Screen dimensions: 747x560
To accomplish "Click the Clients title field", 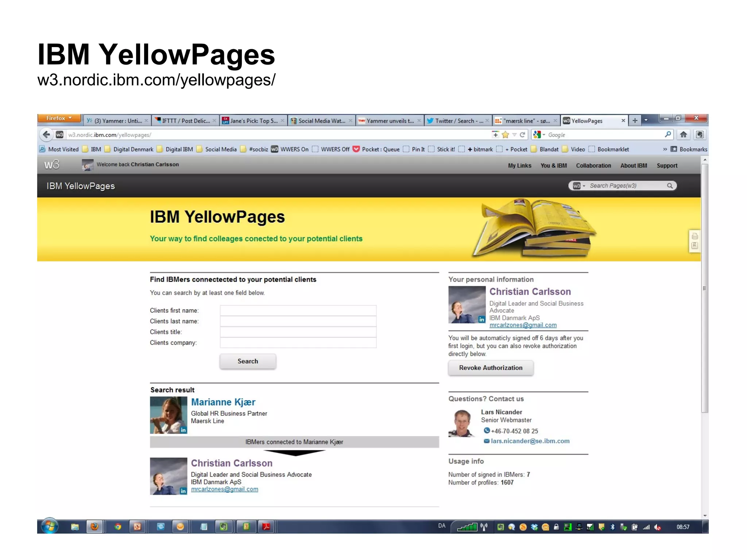I will click(x=298, y=332).
